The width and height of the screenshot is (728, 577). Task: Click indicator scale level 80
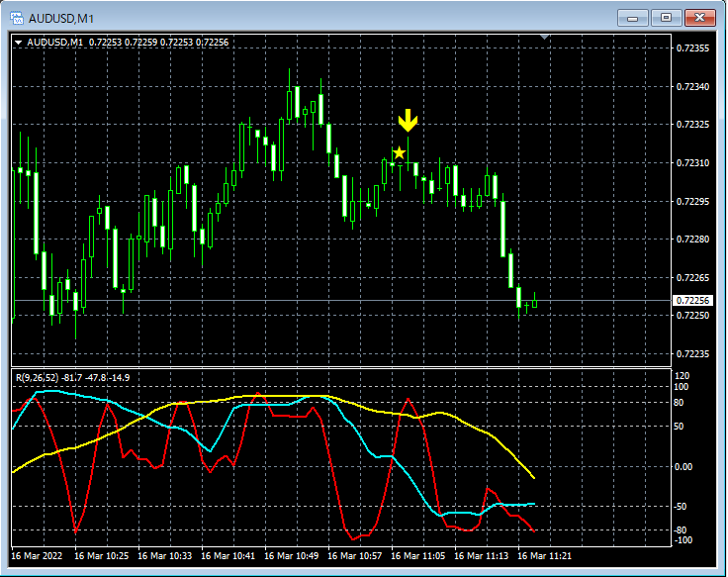tap(679, 403)
